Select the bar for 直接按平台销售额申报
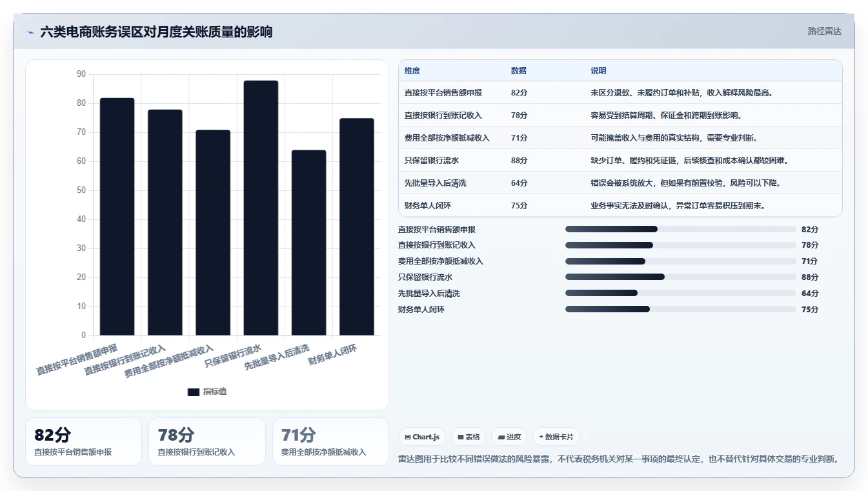Image resolution: width=868 pixels, height=491 pixels. pos(117,217)
